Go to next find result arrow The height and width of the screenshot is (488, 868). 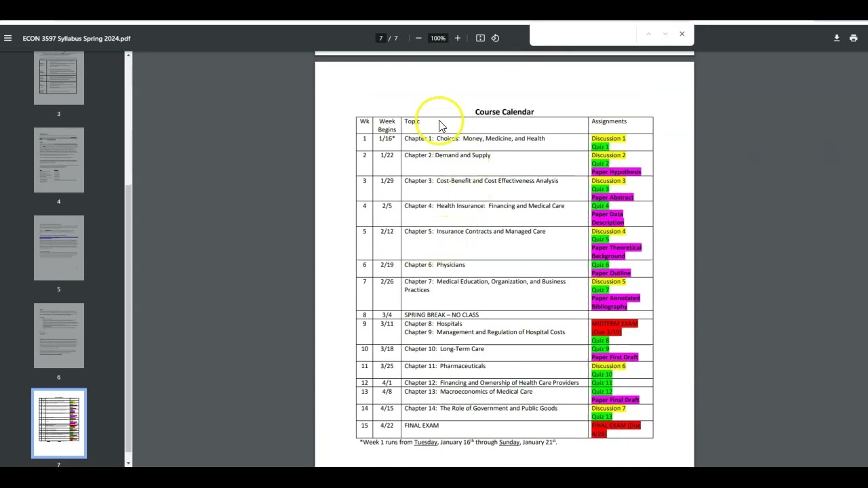[665, 34]
